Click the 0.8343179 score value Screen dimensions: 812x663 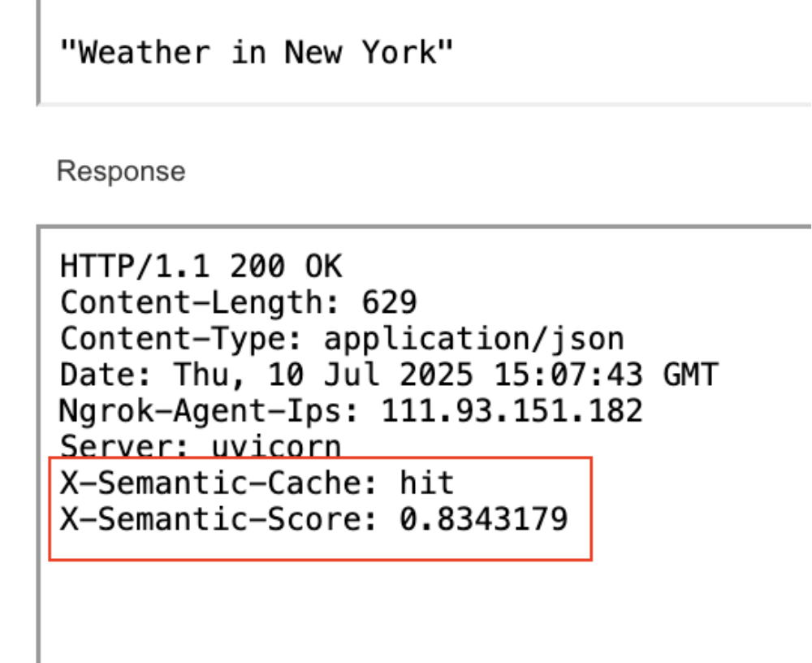(483, 519)
